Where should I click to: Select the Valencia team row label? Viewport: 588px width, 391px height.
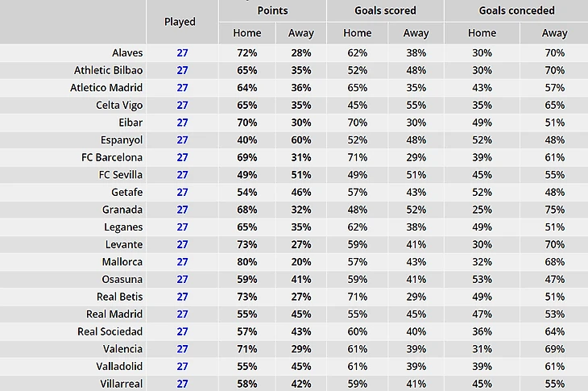coord(123,349)
